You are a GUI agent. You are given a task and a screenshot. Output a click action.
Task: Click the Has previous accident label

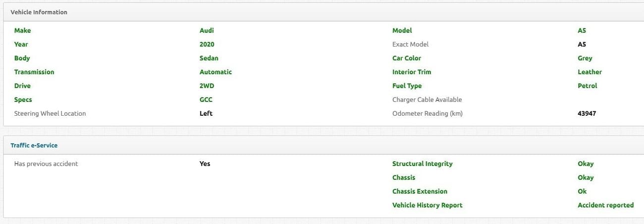click(46, 164)
